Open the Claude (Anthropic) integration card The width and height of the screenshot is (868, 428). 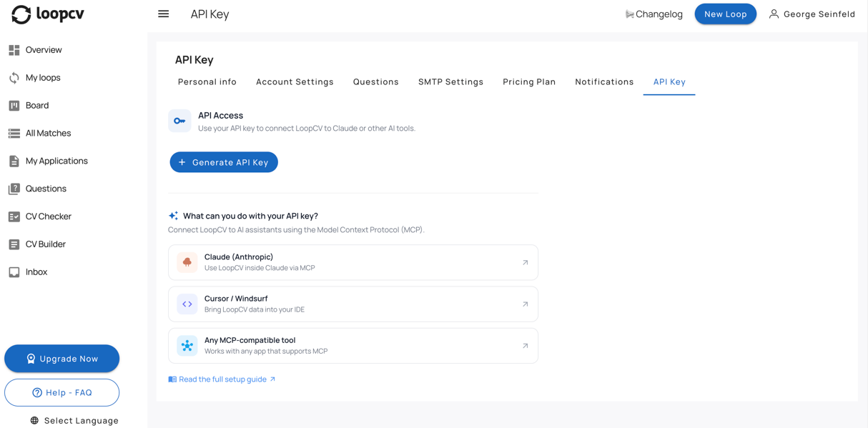(x=353, y=262)
